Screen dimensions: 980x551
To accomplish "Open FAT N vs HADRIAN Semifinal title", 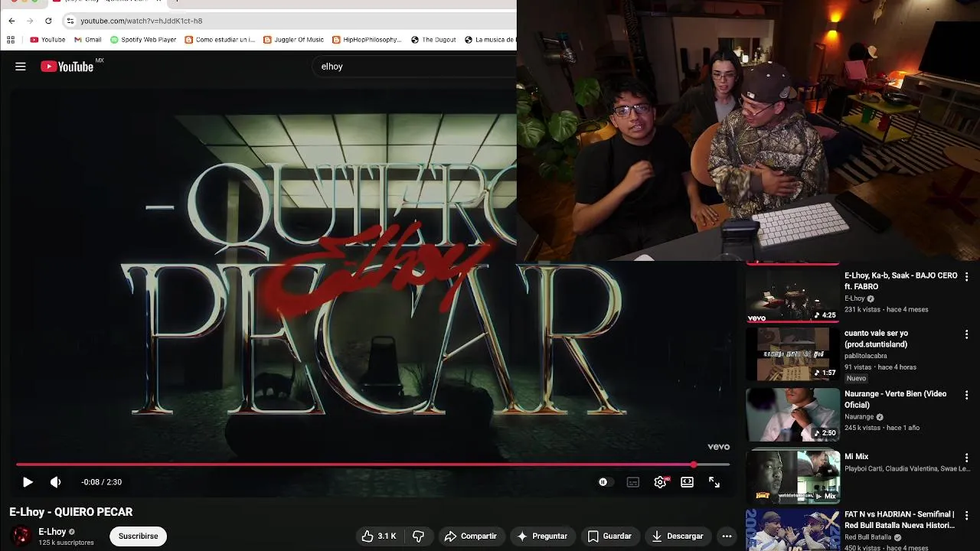I will pyautogui.click(x=900, y=520).
